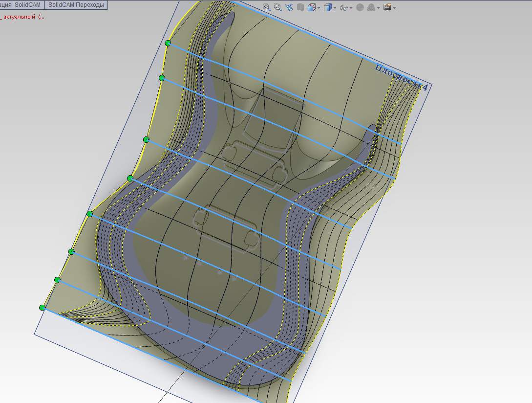Expand the View Settings dropdown arrow

point(394,8)
